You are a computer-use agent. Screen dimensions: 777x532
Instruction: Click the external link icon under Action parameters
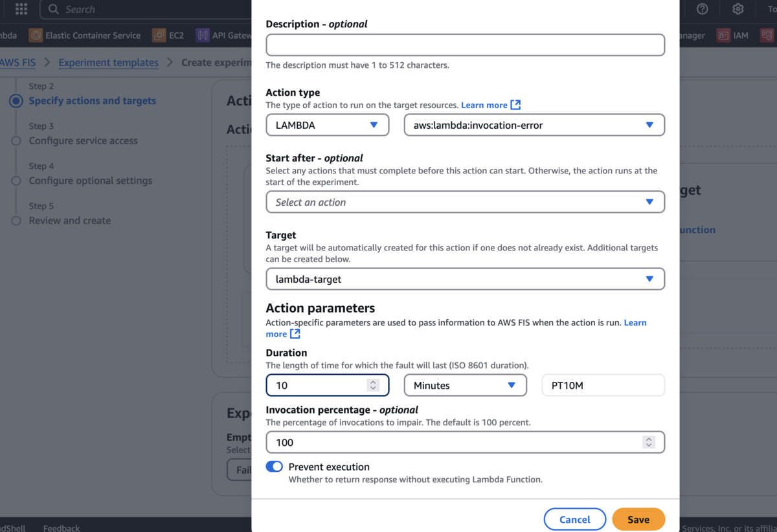(295, 334)
